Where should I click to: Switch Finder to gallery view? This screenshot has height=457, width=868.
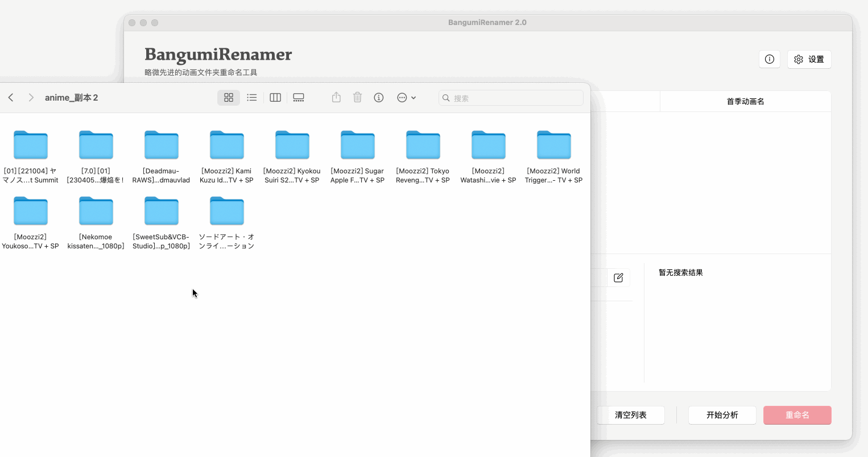pyautogui.click(x=299, y=98)
